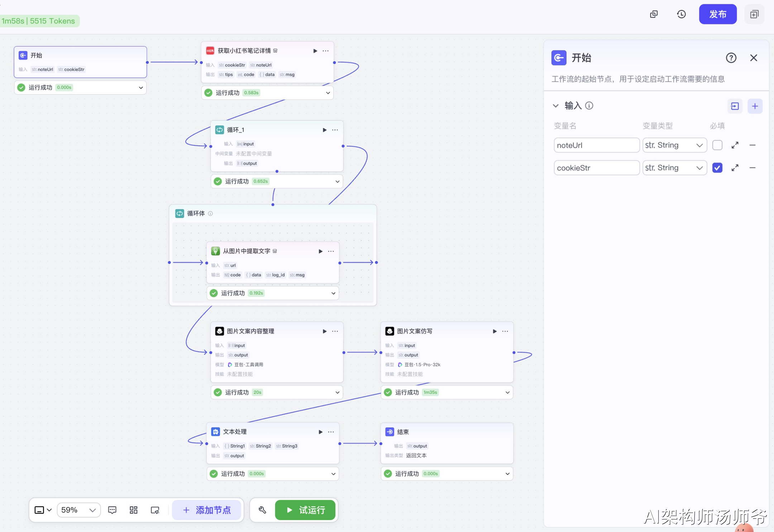Open help icon in 开始 panel
The image size is (774, 532).
pyautogui.click(x=731, y=58)
